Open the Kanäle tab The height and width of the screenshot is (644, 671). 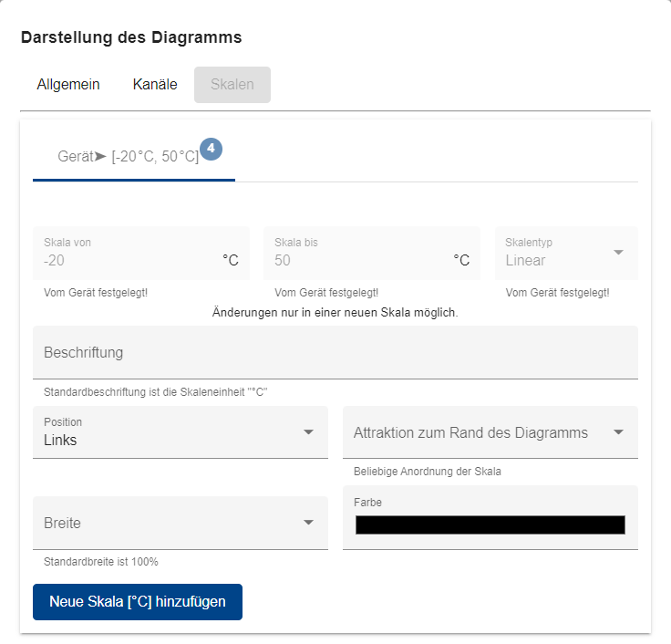[155, 85]
